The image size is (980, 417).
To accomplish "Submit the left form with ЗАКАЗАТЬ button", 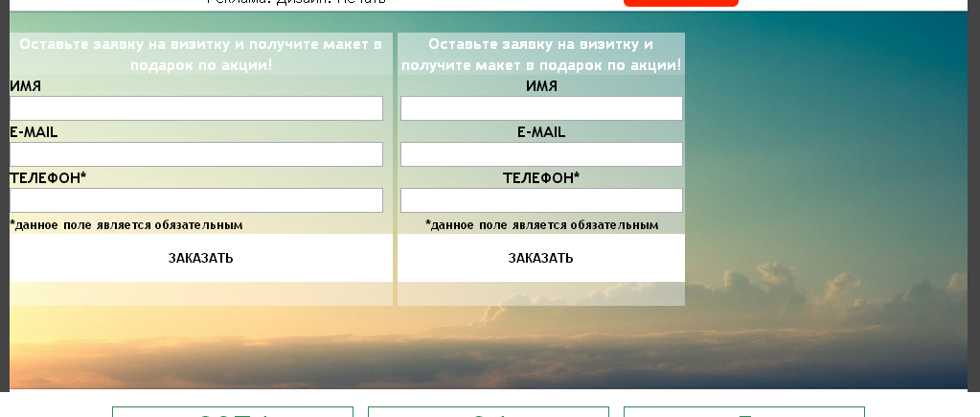I will pyautogui.click(x=200, y=258).
